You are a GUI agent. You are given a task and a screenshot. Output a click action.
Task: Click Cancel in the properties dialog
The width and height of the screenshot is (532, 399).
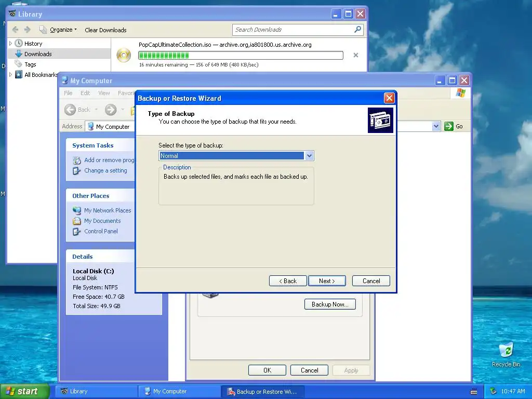(310, 370)
